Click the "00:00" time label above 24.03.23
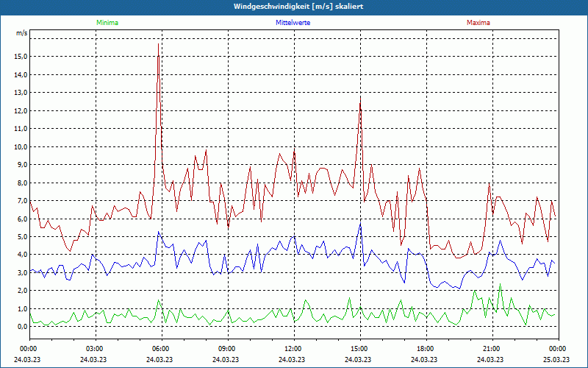 27,349
